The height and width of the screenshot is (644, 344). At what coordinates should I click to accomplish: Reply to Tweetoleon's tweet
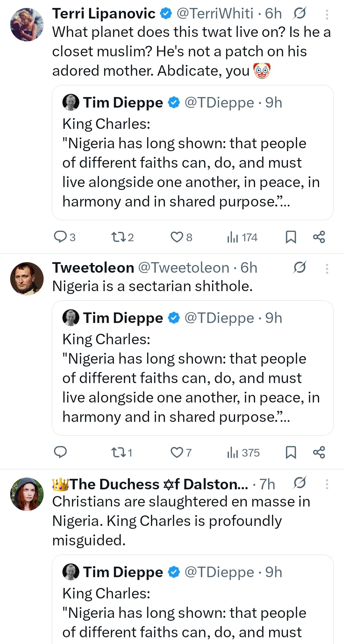click(x=60, y=452)
